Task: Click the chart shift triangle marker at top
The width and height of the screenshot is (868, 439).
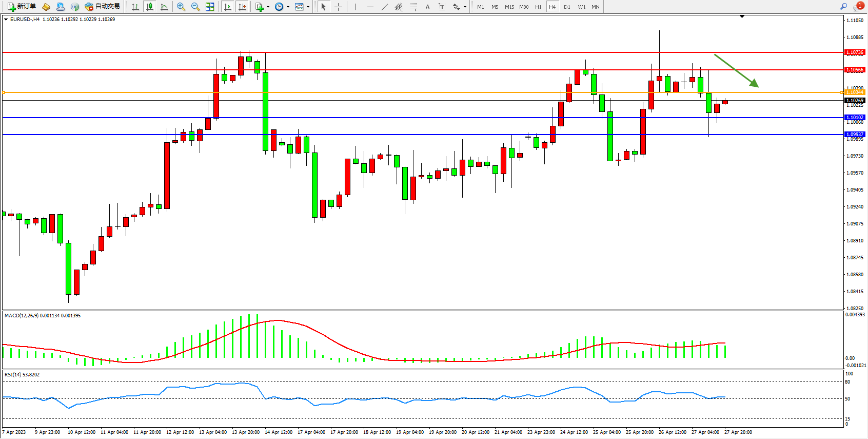Action: point(742,17)
